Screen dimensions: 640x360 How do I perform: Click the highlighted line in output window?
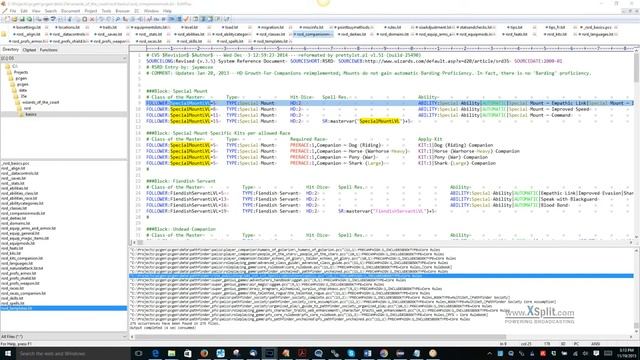(381, 276)
